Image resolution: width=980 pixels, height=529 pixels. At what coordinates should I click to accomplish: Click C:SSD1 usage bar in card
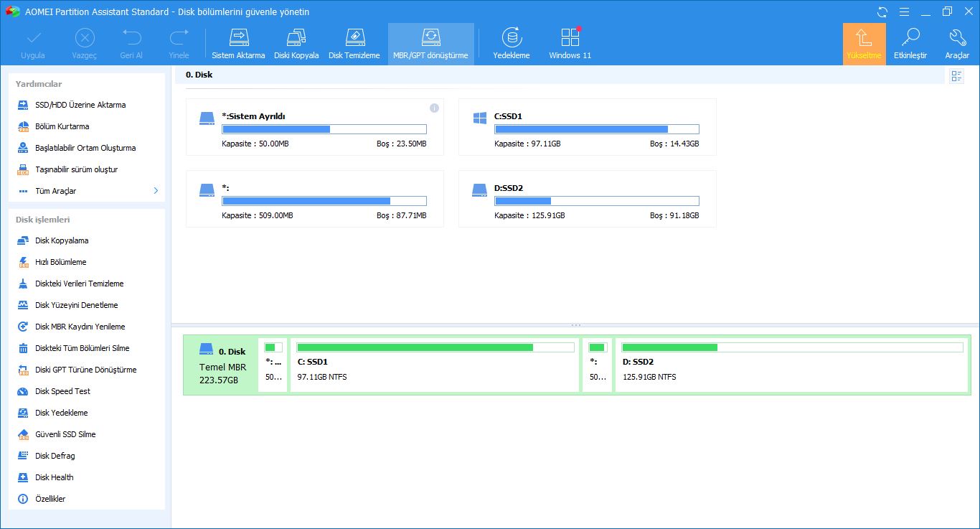(x=597, y=129)
